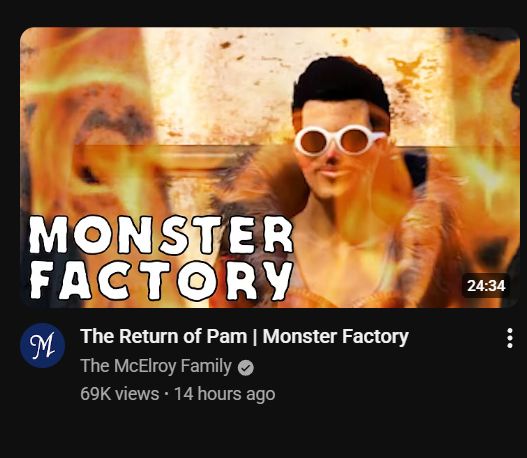Click the "14 hours ago" timestamp
This screenshot has height=458, width=527.
[225, 393]
